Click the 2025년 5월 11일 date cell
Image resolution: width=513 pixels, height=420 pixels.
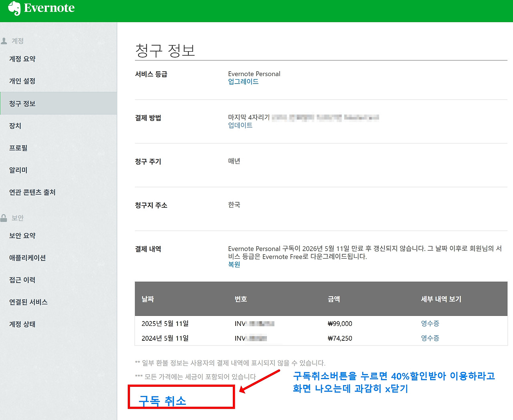pos(165,324)
